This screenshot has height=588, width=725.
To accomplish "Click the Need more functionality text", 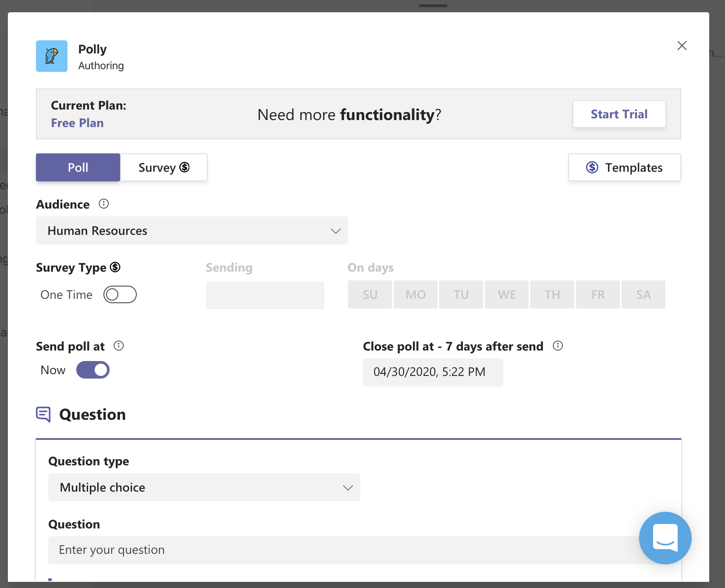I will pos(349,114).
